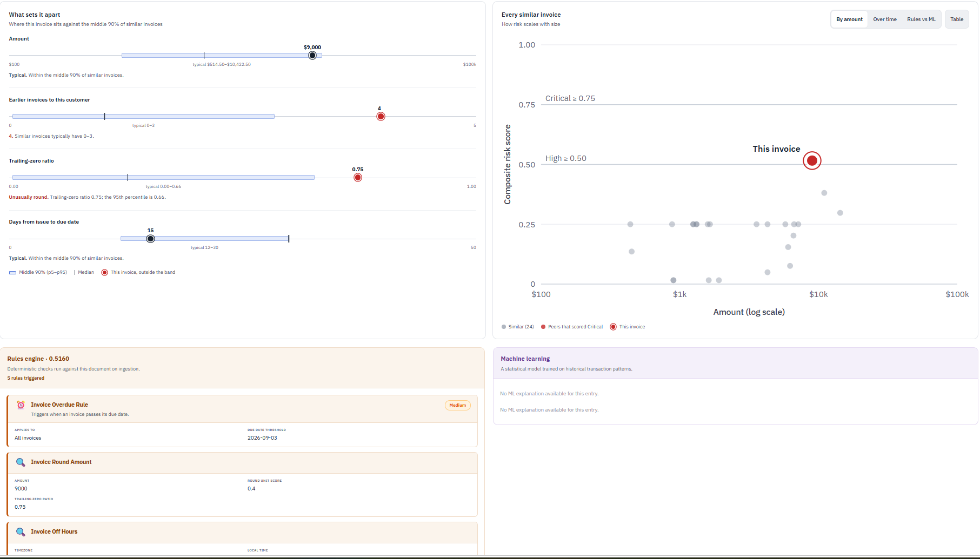Image resolution: width=980 pixels, height=559 pixels.
Task: Click the 'Every similar invoice' heading
Action: (x=531, y=15)
